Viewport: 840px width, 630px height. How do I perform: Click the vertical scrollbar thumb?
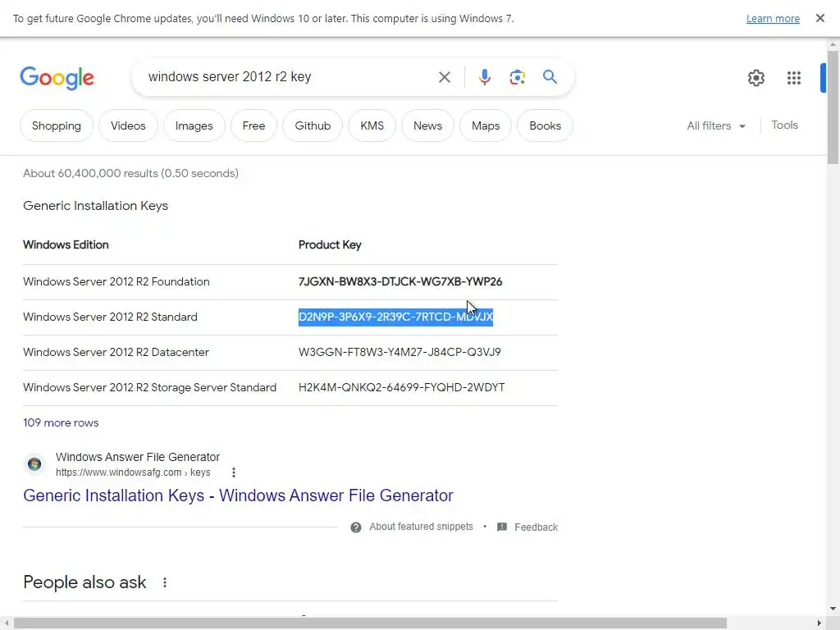tap(833, 107)
